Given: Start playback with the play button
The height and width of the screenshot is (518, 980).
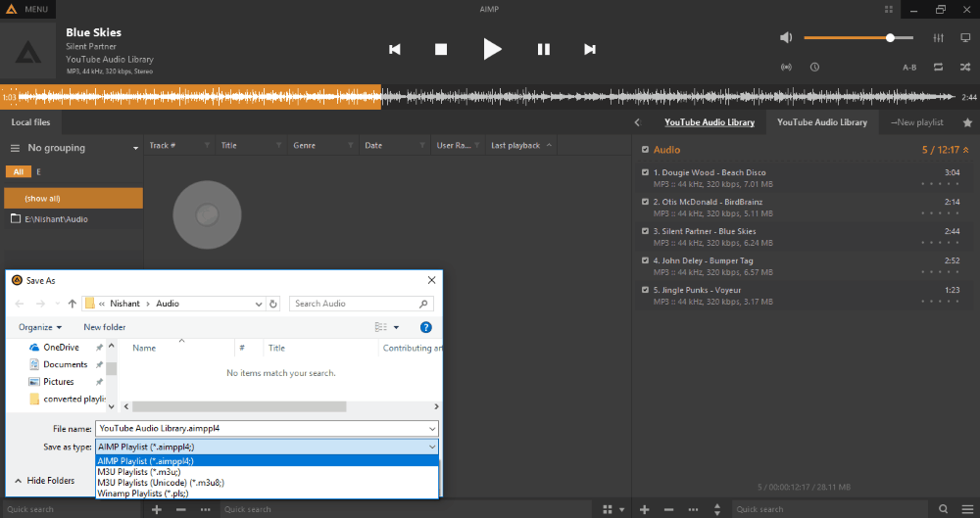Looking at the screenshot, I should point(492,49).
